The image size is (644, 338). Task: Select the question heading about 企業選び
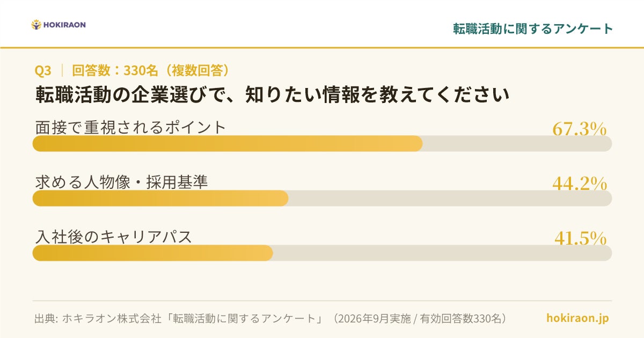coord(272,95)
